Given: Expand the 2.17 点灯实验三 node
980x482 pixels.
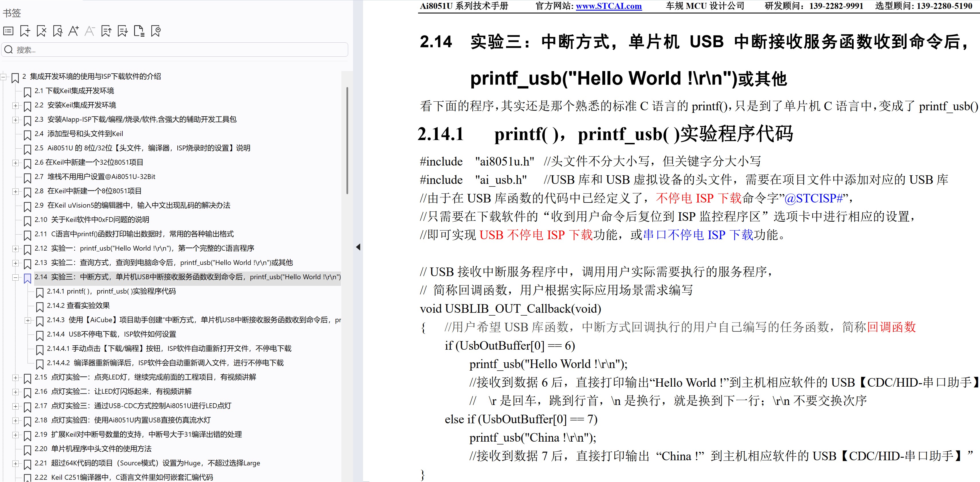Looking at the screenshot, I should point(15,406).
